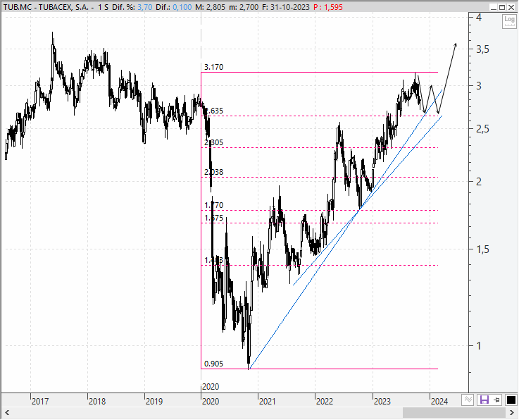The height and width of the screenshot is (420, 519).
Task: Click the 0.905 Fibonacci level label
Action: (214, 364)
